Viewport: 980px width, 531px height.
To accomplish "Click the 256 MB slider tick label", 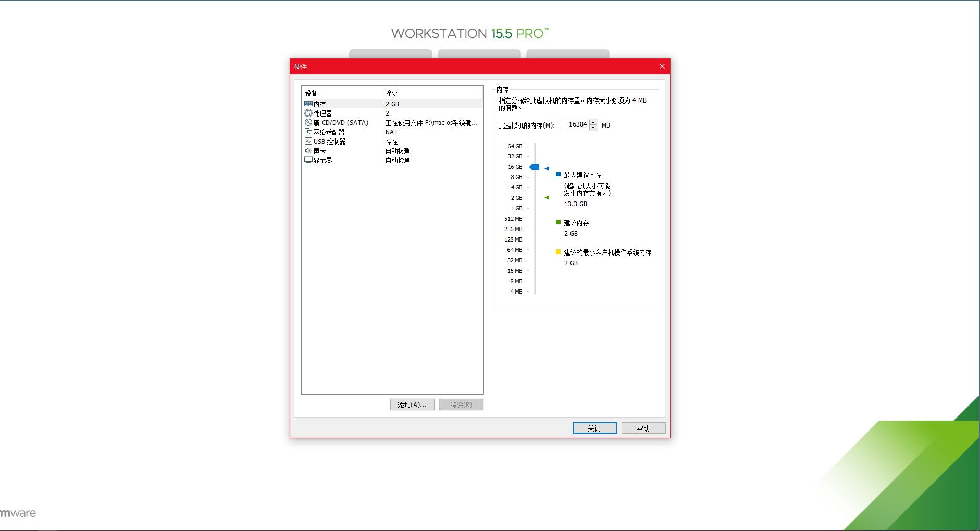I will click(513, 229).
